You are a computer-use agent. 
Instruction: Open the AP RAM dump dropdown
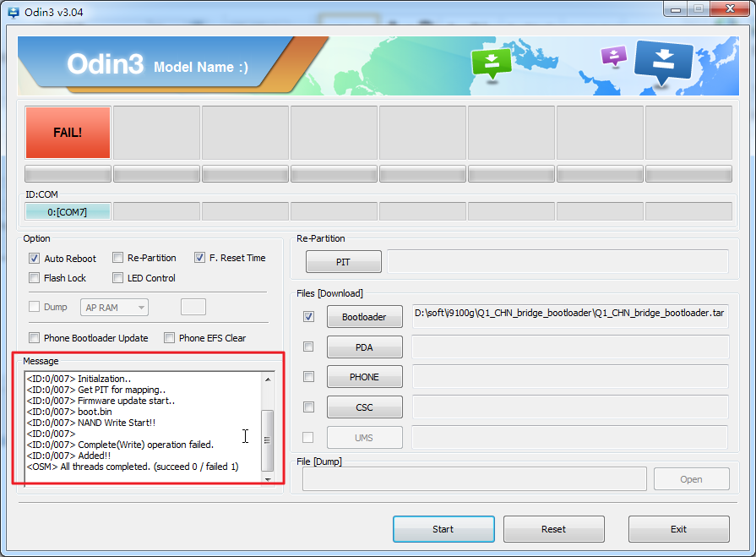[x=114, y=308]
